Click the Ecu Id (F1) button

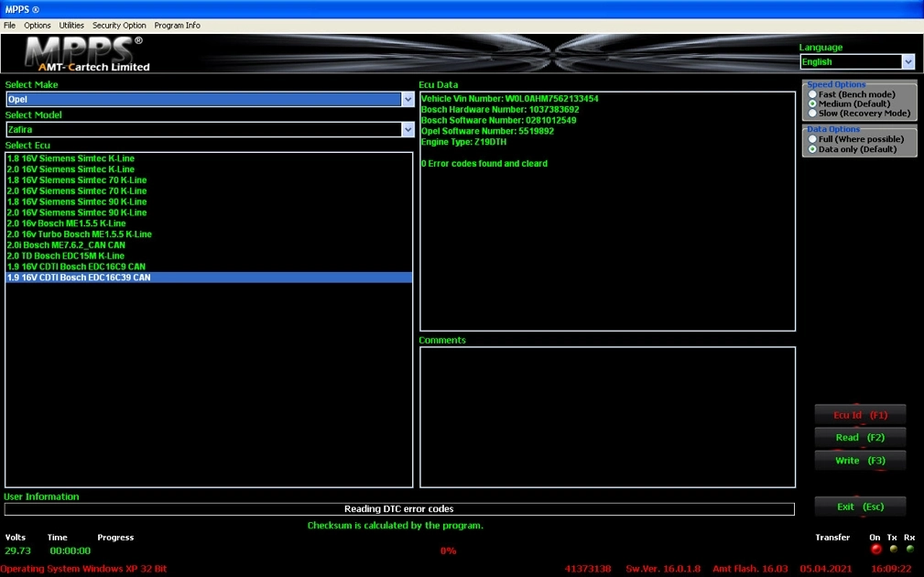[x=861, y=415]
